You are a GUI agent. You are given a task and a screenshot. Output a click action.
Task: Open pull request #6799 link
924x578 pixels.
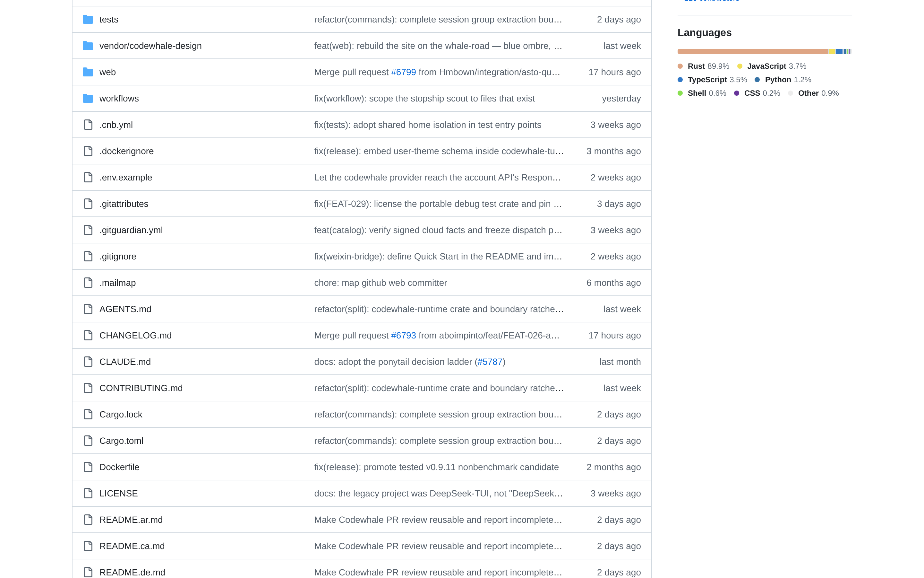point(403,72)
